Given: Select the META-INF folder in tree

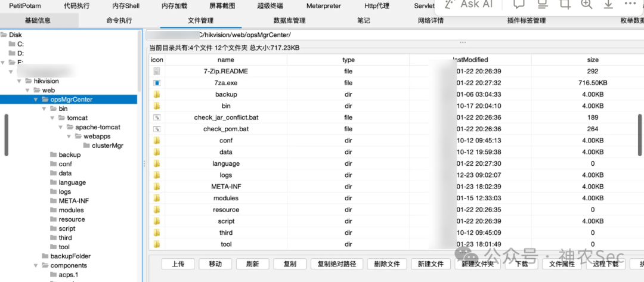Looking at the screenshot, I should coord(73,201).
